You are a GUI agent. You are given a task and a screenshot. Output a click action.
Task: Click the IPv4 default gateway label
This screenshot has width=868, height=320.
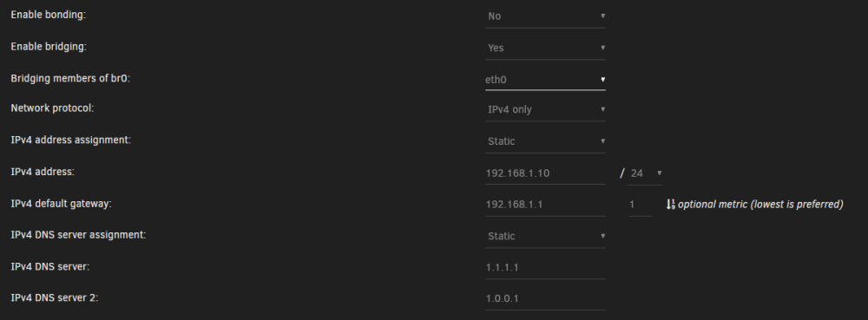tap(61, 204)
